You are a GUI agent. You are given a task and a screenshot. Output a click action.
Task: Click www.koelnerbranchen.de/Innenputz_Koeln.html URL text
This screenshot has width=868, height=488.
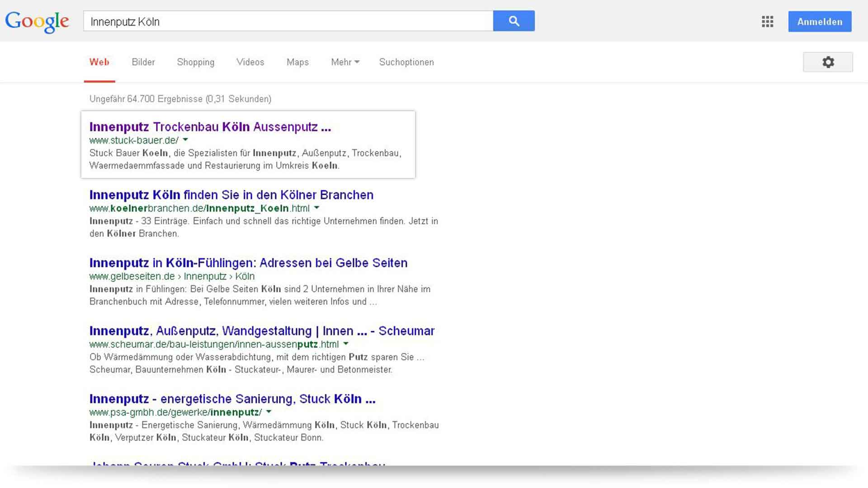point(199,208)
